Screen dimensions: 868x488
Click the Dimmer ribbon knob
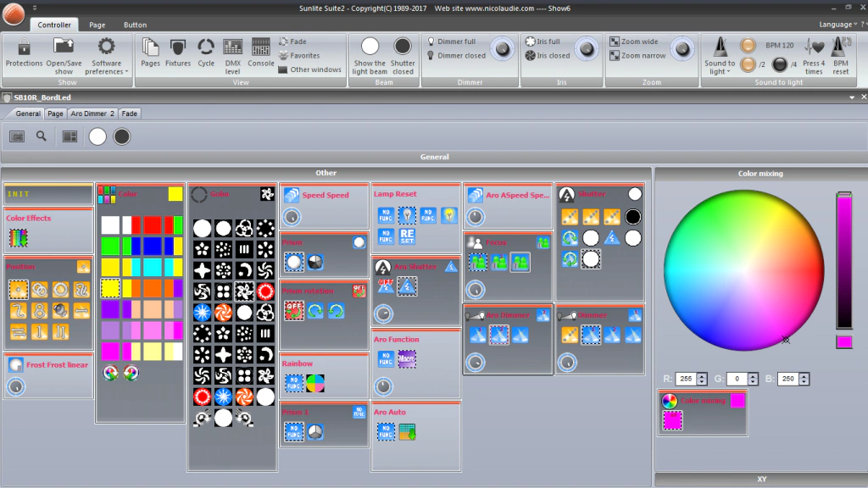coord(502,49)
